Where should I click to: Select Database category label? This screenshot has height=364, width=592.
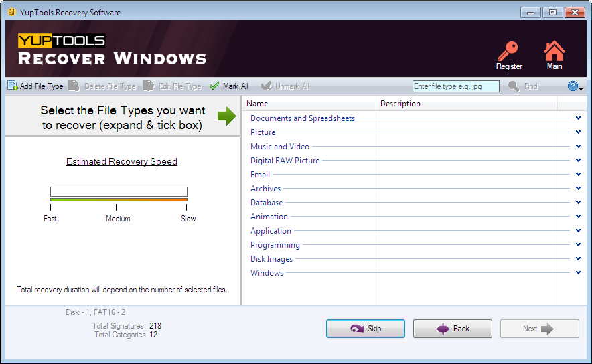[266, 203]
